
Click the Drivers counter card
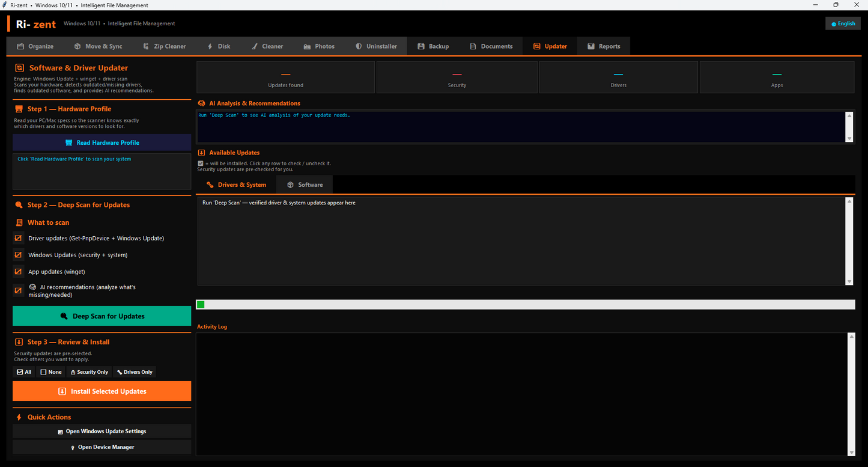[x=619, y=78]
